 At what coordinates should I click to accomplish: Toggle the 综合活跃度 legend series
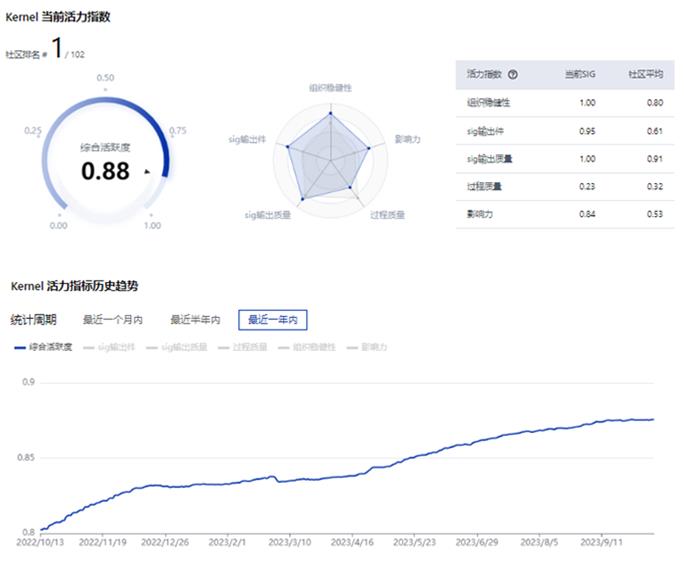[x=45, y=347]
